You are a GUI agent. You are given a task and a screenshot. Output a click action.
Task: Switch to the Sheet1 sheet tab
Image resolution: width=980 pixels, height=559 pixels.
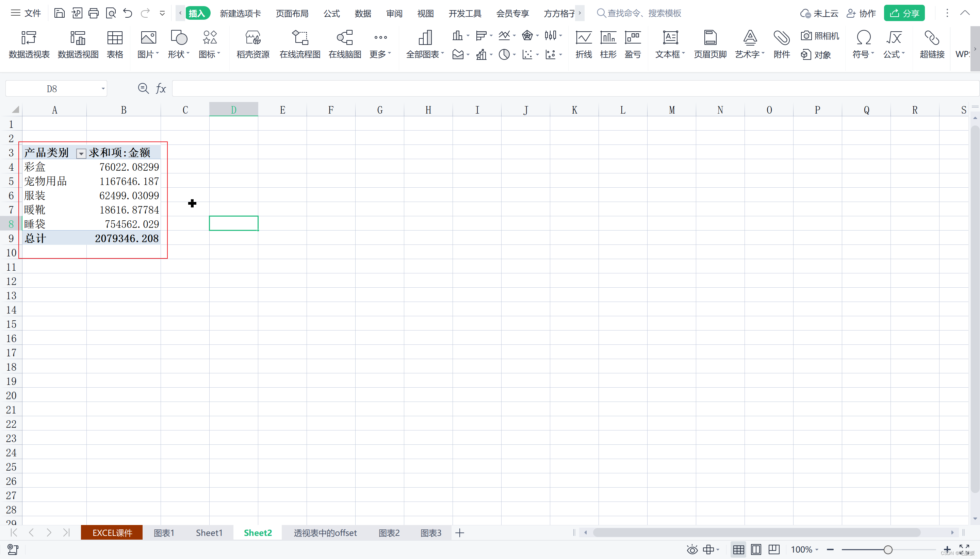(209, 533)
